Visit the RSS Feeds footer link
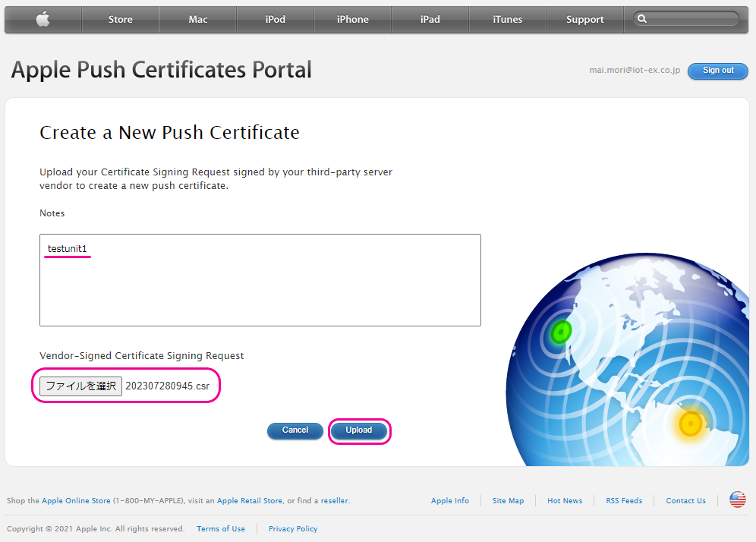Image resolution: width=756 pixels, height=542 pixels. pyautogui.click(x=624, y=501)
